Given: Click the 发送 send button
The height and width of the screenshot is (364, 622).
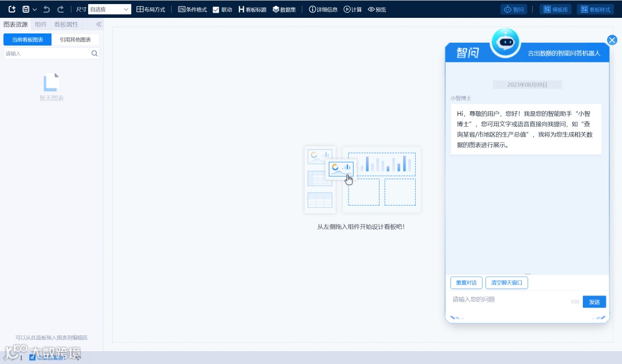Looking at the screenshot, I should coord(594,302).
